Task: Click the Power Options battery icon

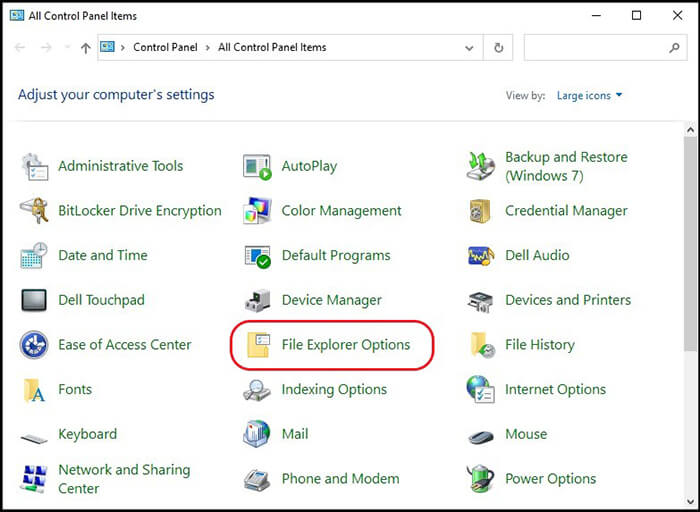Action: coord(480,479)
